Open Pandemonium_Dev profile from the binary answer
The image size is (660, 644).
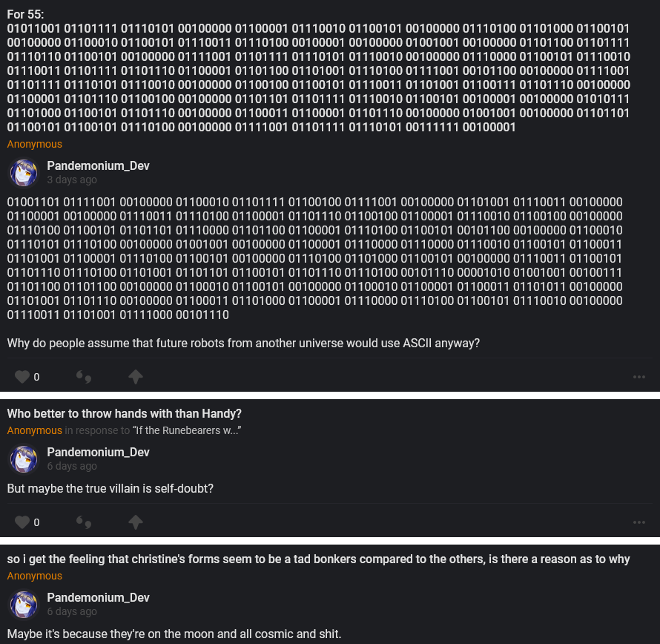tap(98, 166)
